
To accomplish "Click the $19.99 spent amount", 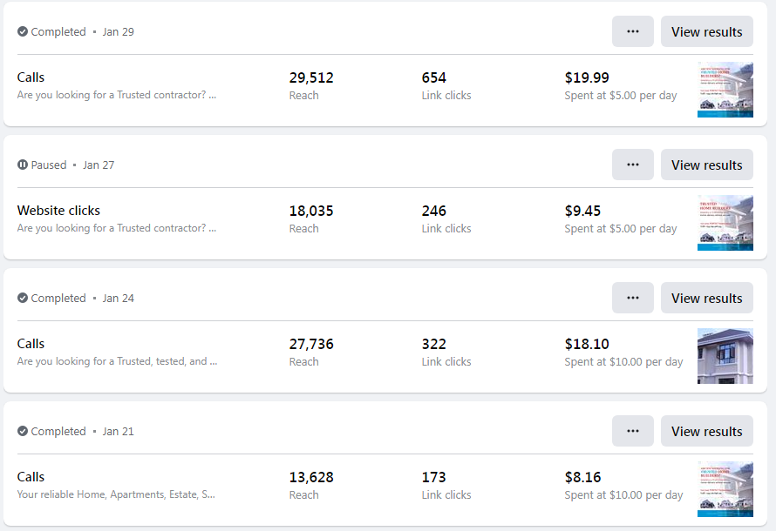I will click(587, 78).
